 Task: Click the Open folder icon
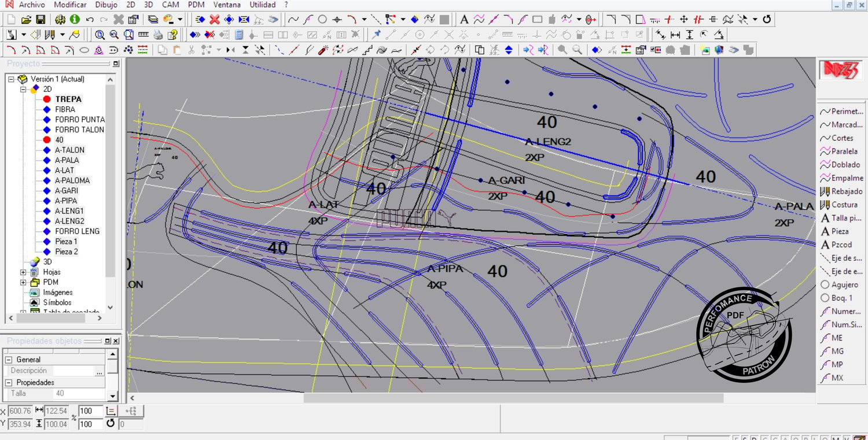27,19
